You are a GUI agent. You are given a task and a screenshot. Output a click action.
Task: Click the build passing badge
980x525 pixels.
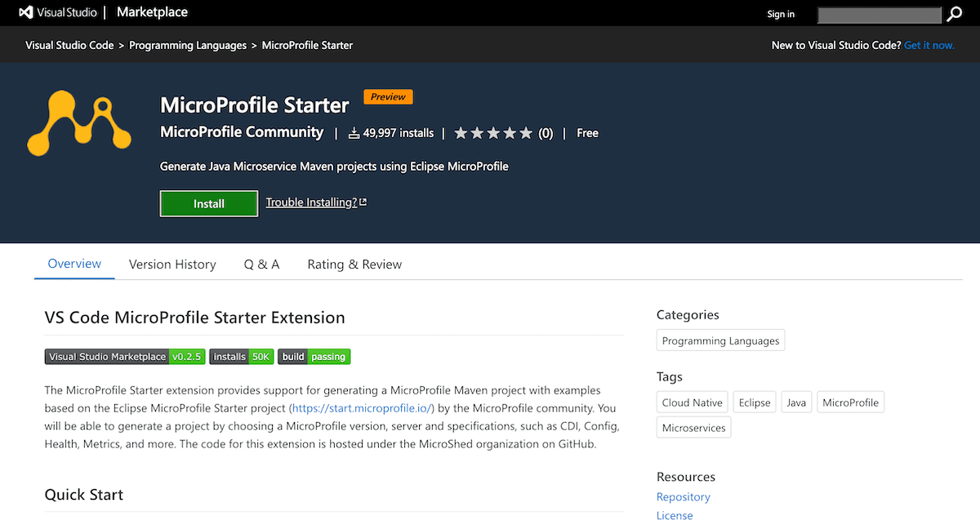click(x=314, y=357)
